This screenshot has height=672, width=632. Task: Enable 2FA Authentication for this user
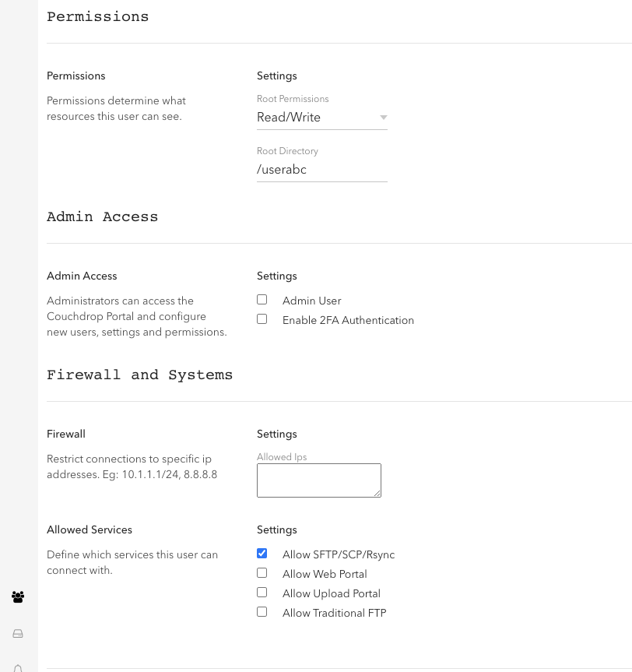tap(262, 318)
